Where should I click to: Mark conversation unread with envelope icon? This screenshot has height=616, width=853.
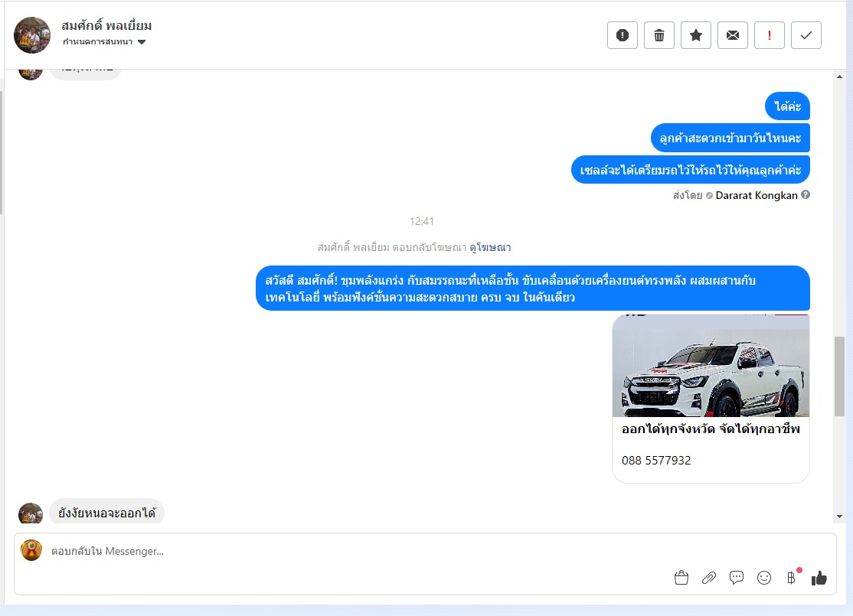click(733, 35)
